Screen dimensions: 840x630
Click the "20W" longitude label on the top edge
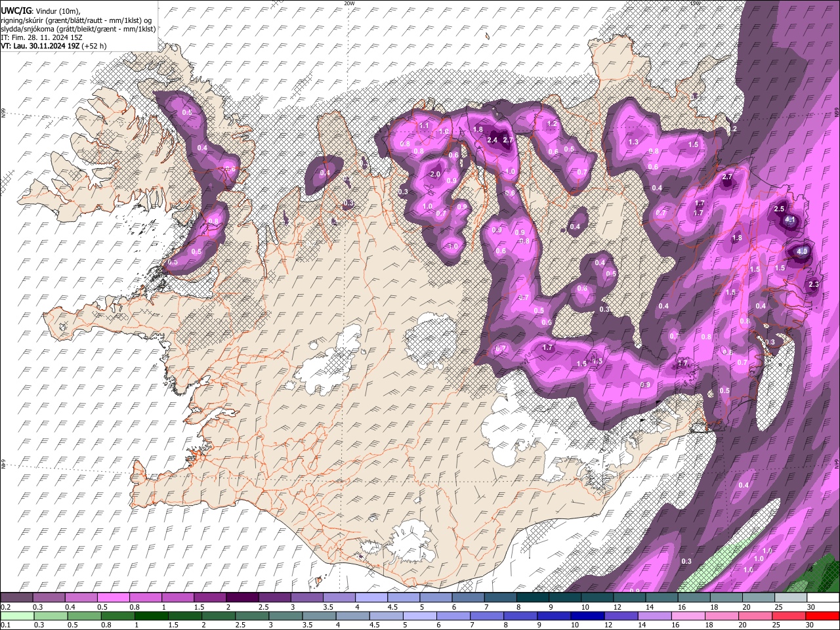[350, 3]
